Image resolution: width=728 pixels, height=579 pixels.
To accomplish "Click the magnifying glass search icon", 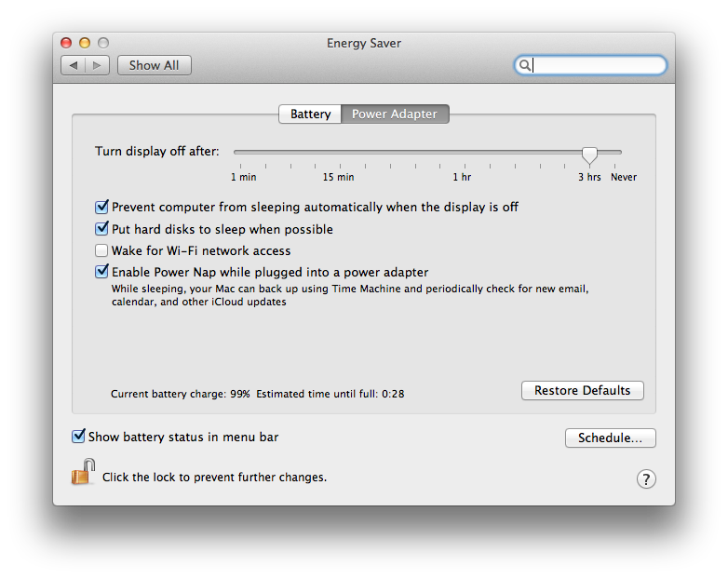I will [x=524, y=65].
